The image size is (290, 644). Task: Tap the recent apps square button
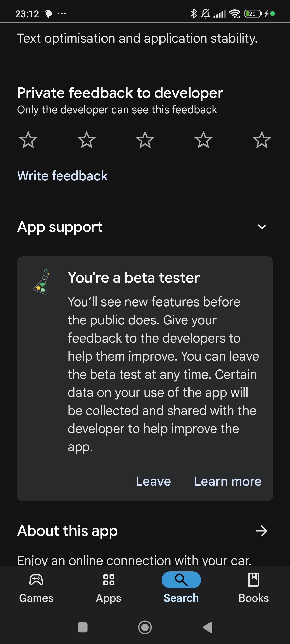tap(82, 627)
